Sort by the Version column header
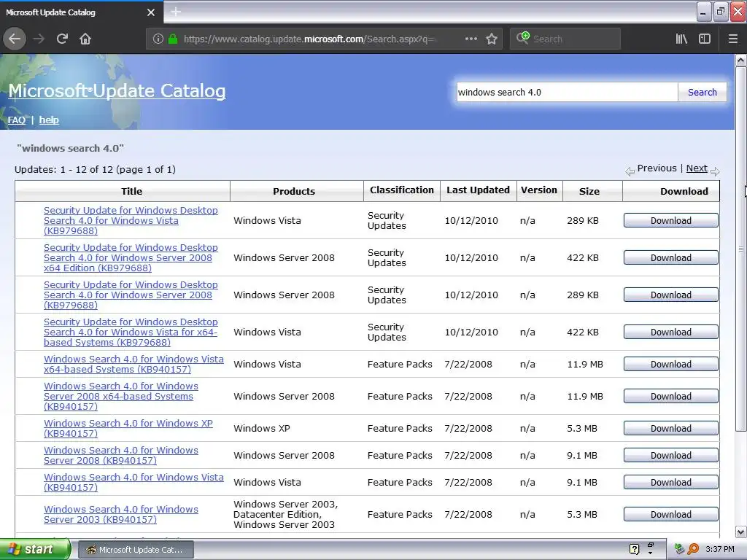The height and width of the screenshot is (560, 747). [539, 190]
